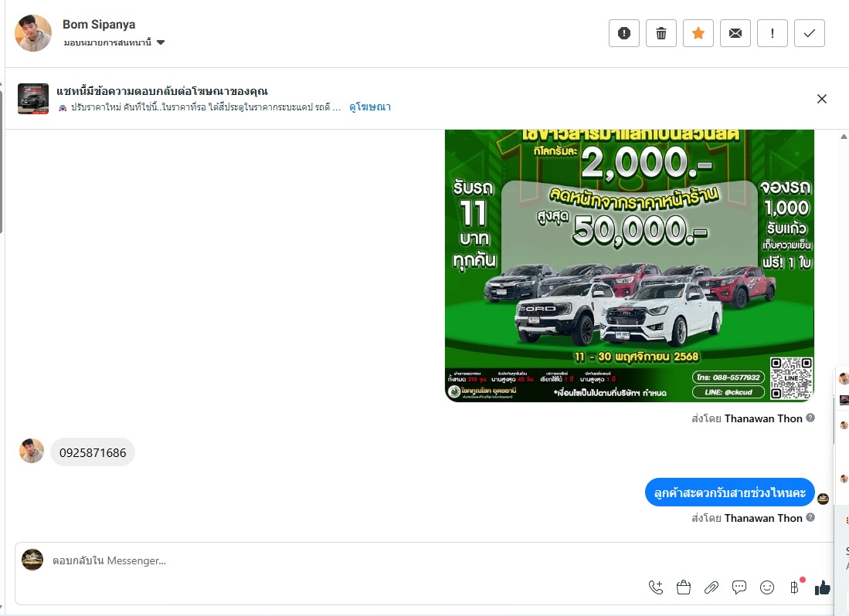Screen dimensions: 849x616
Task: Click help icon beside Thanawan Thon under reply
Action: (810, 517)
